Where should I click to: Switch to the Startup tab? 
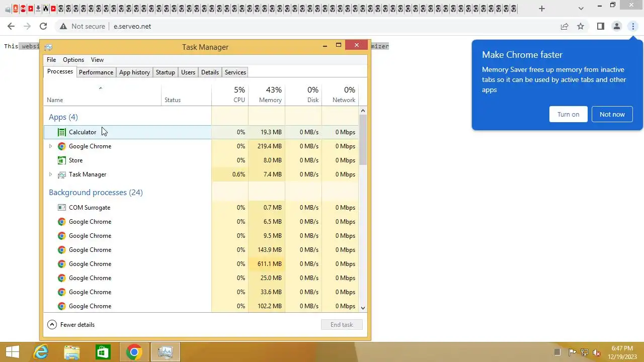click(x=166, y=72)
